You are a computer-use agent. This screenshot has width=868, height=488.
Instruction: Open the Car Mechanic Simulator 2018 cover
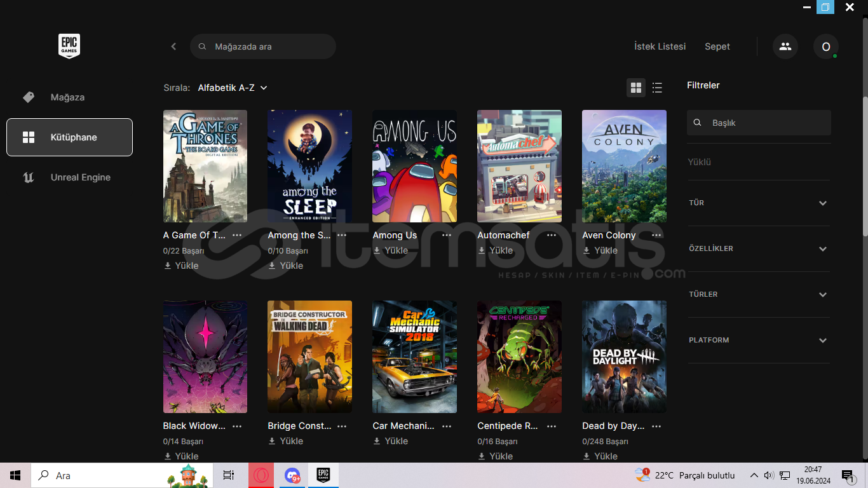[x=415, y=357]
